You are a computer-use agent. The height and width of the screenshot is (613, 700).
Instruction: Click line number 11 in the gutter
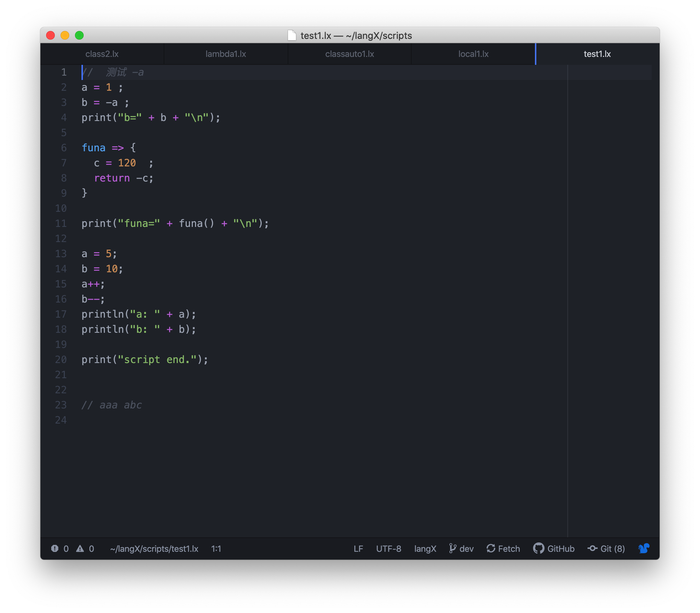coord(61,223)
